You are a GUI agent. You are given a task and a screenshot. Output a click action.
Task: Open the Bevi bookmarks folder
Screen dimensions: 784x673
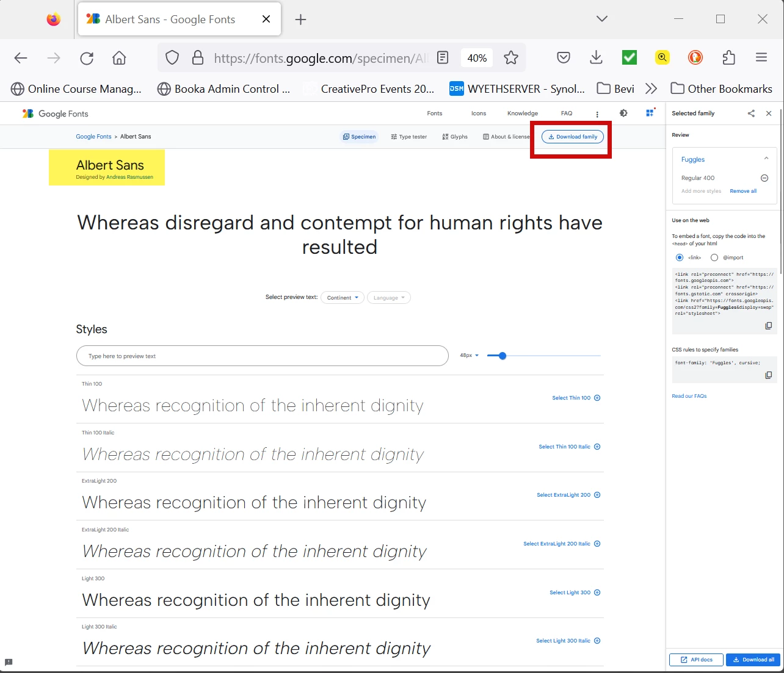pos(615,88)
